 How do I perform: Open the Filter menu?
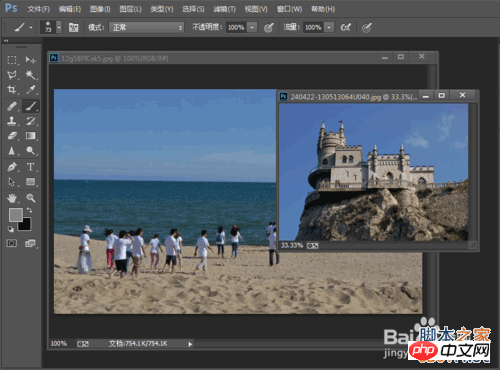pyautogui.click(x=224, y=9)
